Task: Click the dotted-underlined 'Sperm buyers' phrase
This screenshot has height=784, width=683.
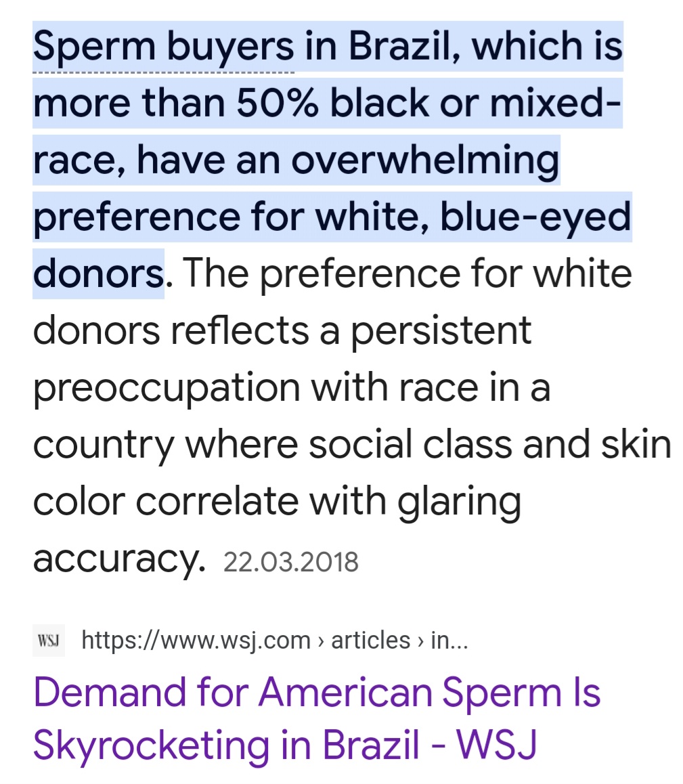Action: pyautogui.click(x=163, y=47)
